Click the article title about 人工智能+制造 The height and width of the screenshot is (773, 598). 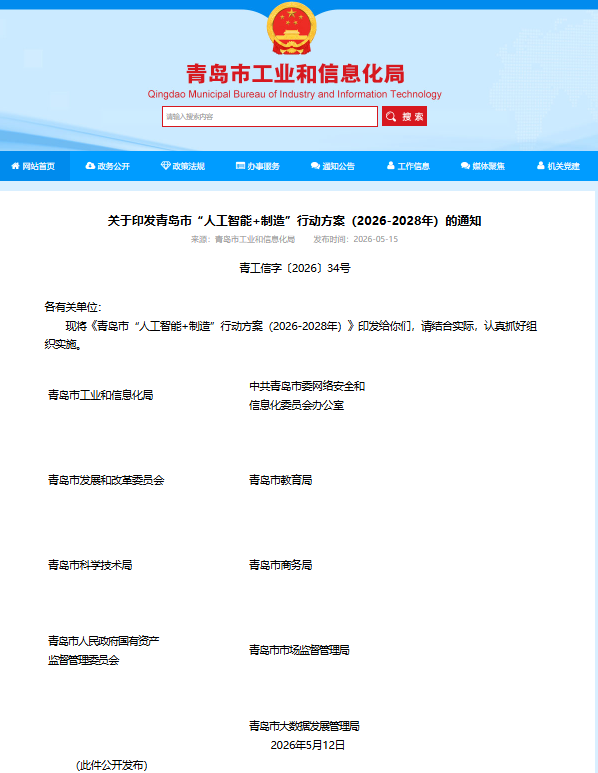pyautogui.click(x=294, y=220)
